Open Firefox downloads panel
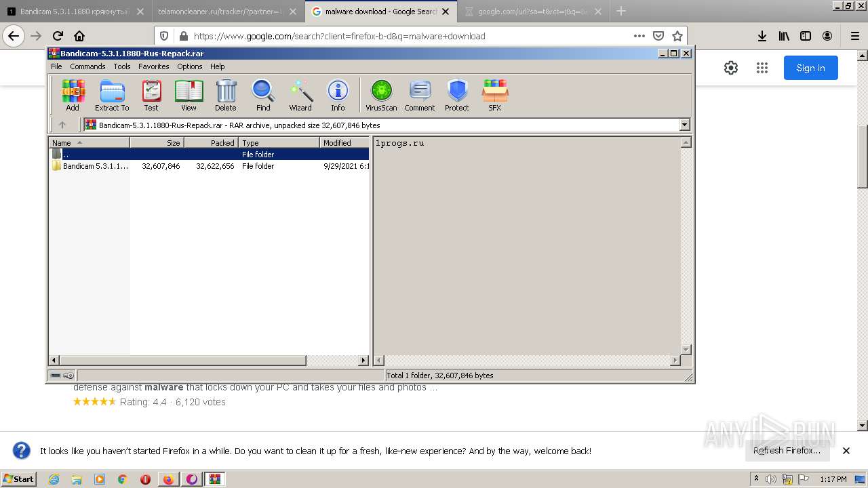This screenshot has width=868, height=488. click(x=762, y=36)
